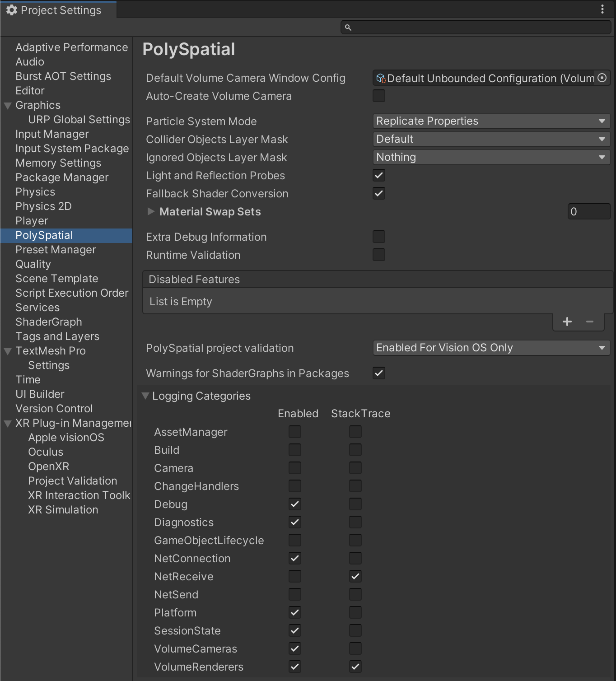Click the search magnifier icon
The height and width of the screenshot is (681, 616).
coord(347,27)
